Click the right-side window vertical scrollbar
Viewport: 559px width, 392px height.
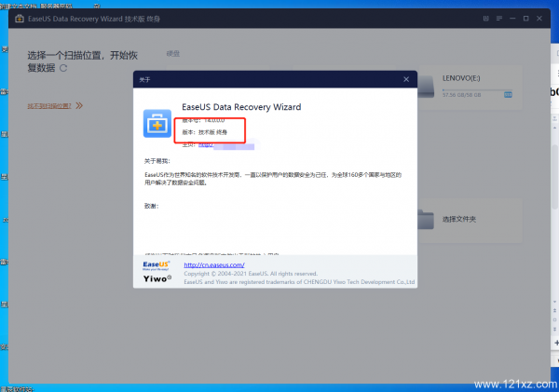(554, 176)
